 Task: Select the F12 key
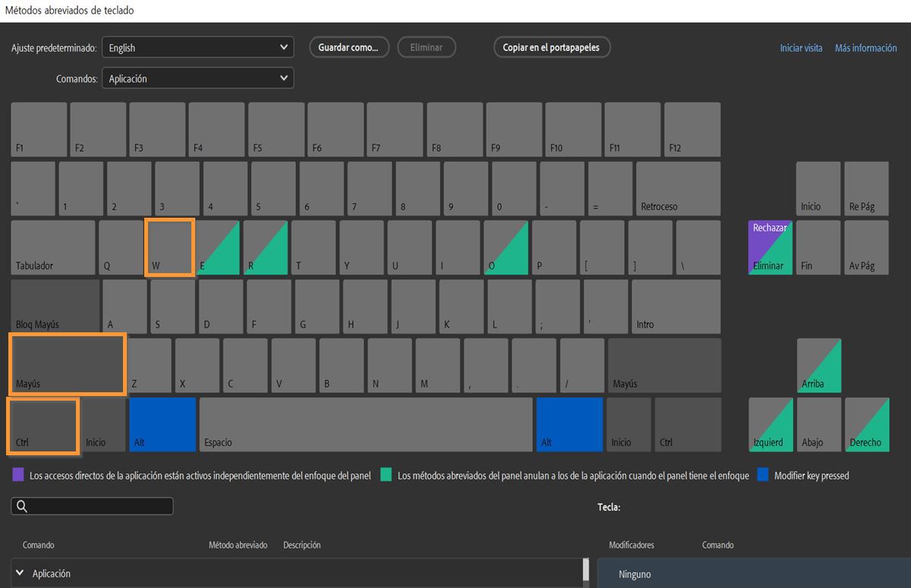point(692,130)
